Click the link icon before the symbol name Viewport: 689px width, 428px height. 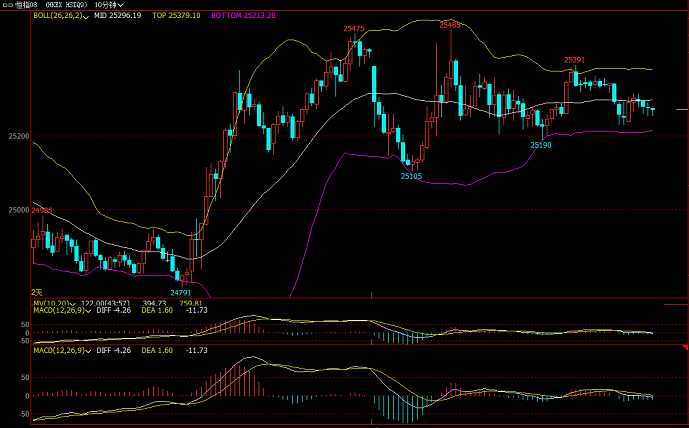(x=8, y=5)
